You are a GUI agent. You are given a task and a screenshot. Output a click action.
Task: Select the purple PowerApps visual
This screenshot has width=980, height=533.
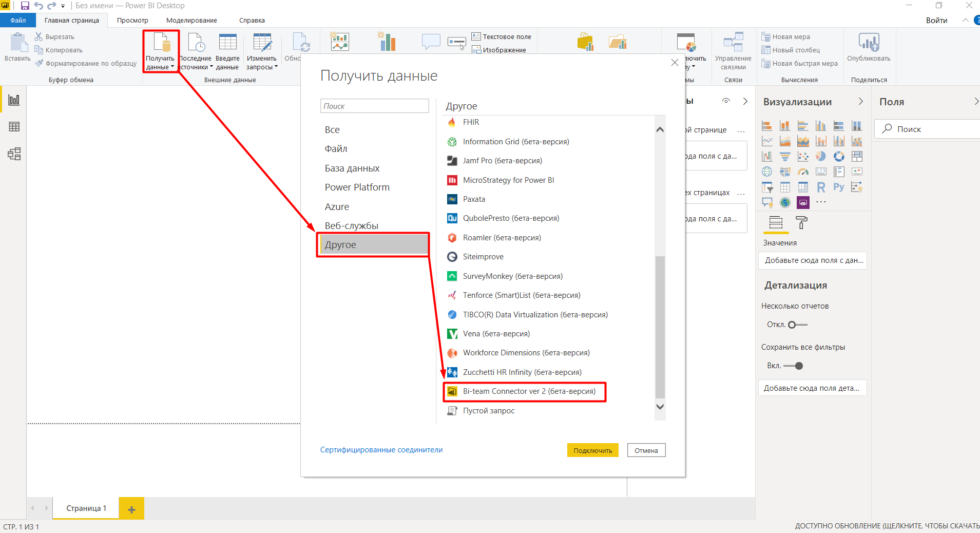point(803,202)
